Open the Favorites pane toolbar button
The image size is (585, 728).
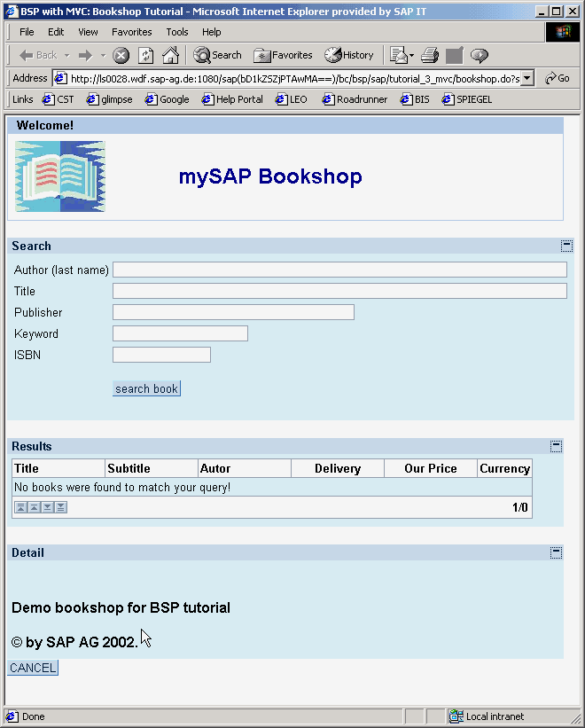tap(283, 55)
